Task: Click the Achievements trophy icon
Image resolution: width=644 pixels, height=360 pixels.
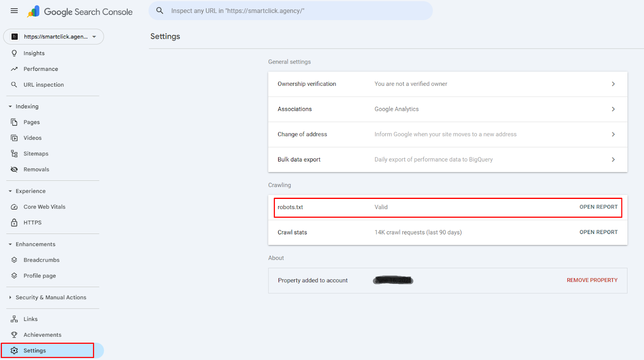Action: click(14, 335)
